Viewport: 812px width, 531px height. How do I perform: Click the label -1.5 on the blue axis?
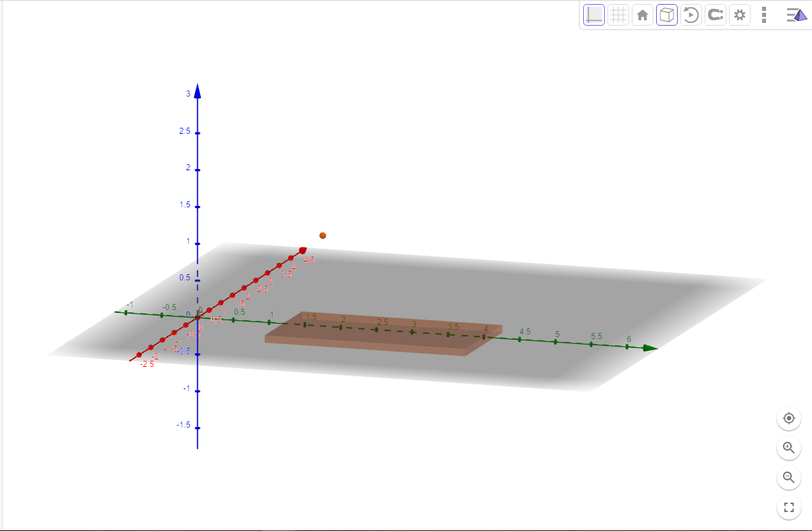tap(184, 425)
